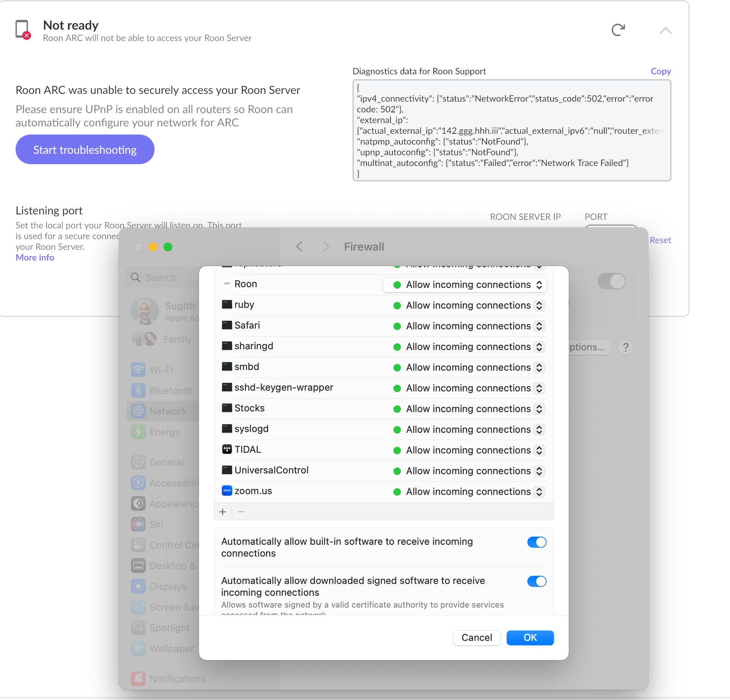This screenshot has height=700, width=730.
Task: Click the add application plus icon
Action: pyautogui.click(x=223, y=512)
